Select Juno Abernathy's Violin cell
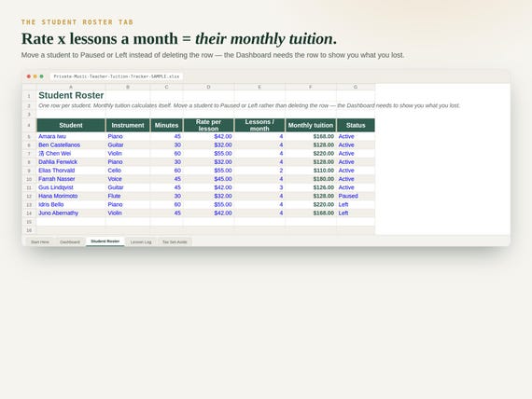Image resolution: width=532 pixels, height=399 pixels. pyautogui.click(x=128, y=213)
